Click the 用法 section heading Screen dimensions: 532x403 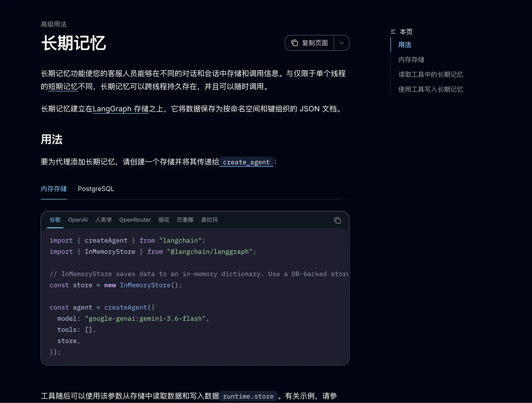tap(52, 139)
